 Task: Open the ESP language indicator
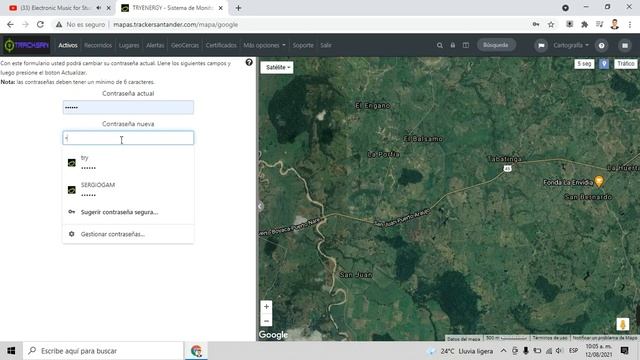pyautogui.click(x=573, y=351)
